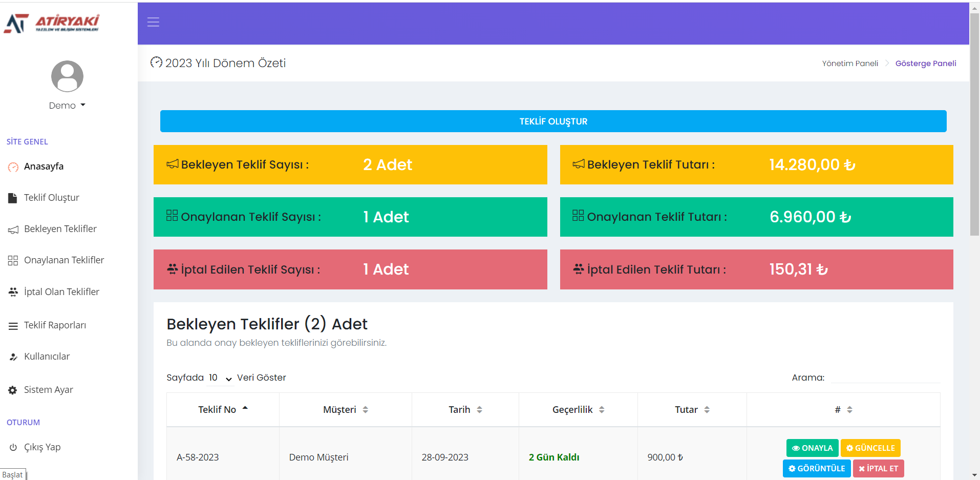Click ONAYLA for offer A-58-2023
This screenshot has width=980, height=480.
click(x=812, y=448)
